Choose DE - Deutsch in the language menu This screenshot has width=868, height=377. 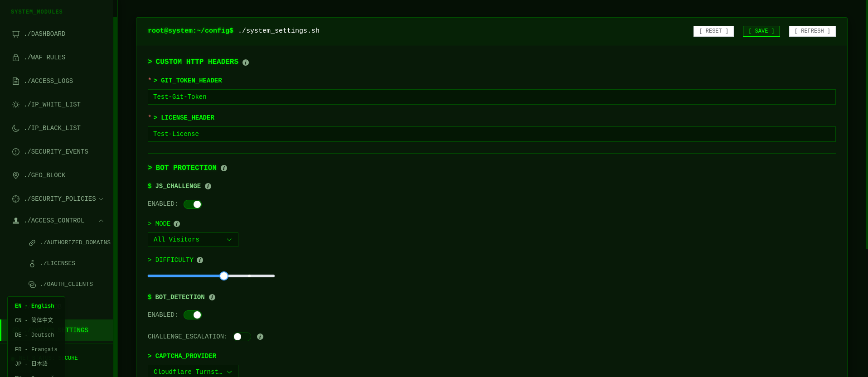point(34,334)
